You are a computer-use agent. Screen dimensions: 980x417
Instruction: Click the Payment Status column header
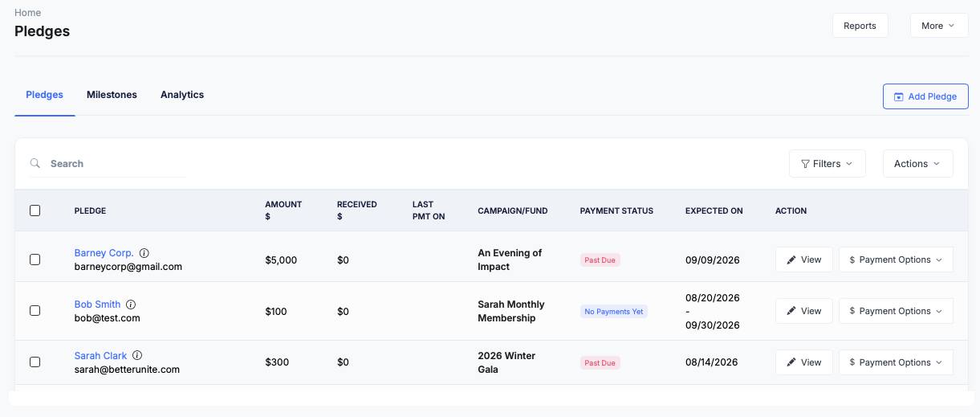click(x=616, y=211)
